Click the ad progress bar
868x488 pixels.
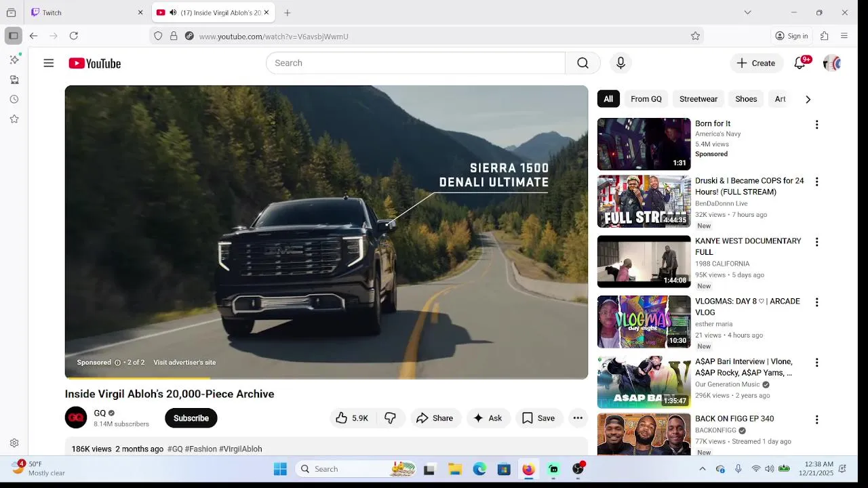tap(326, 378)
